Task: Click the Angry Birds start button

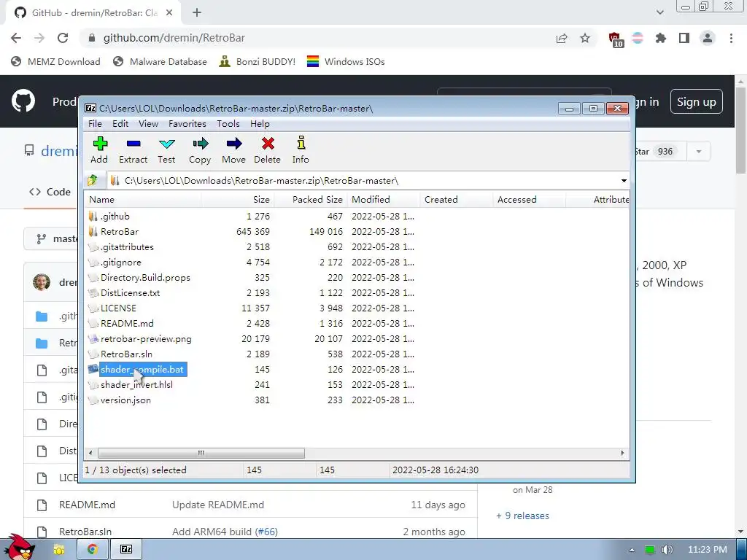Action: (x=19, y=547)
